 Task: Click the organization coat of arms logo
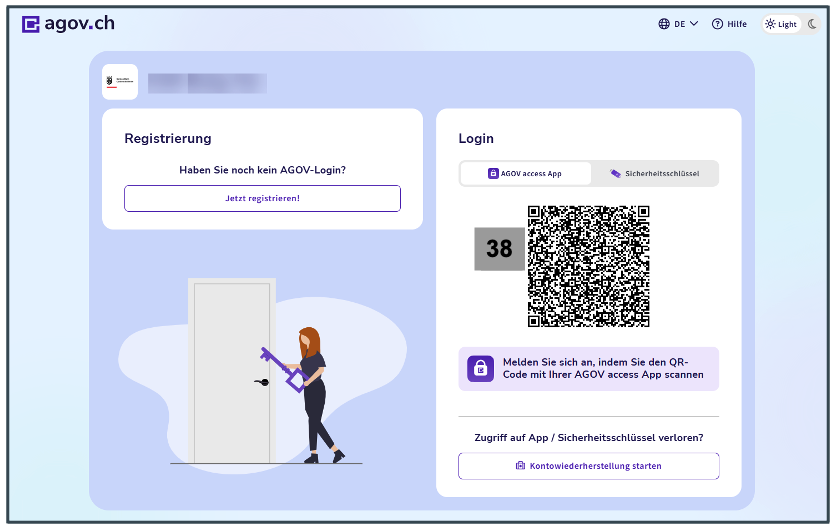pos(120,82)
